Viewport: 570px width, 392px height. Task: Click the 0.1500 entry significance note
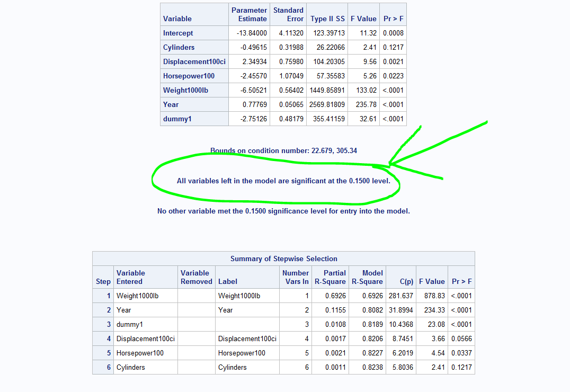pos(284,211)
